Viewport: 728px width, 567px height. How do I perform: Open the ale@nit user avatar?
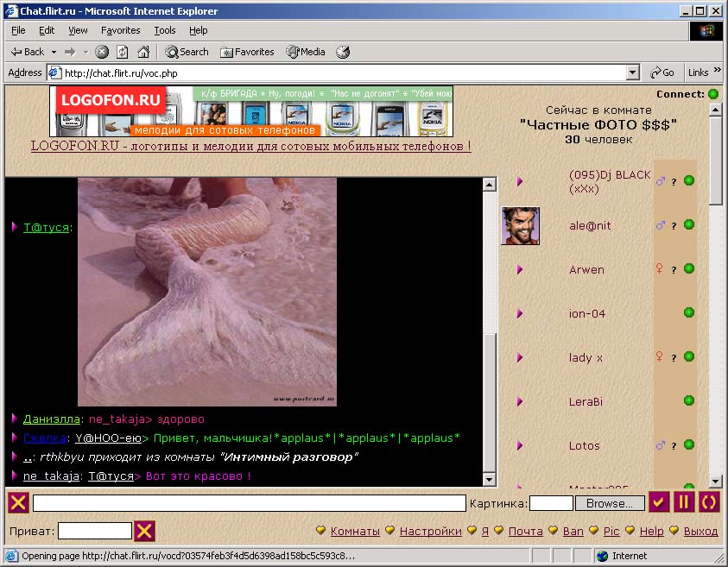click(x=521, y=226)
